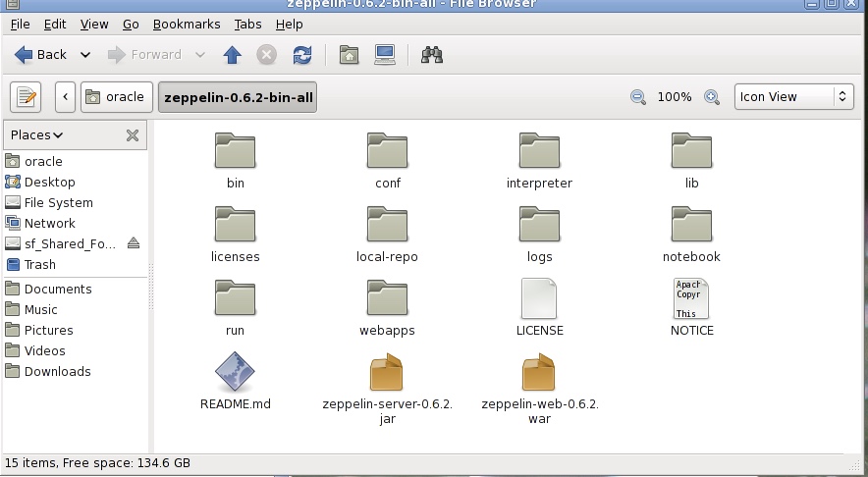Click the Stop loading icon

pos(267,55)
